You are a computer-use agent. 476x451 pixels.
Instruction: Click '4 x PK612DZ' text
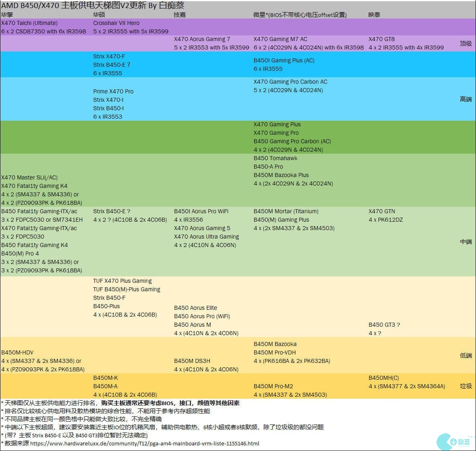click(x=386, y=220)
